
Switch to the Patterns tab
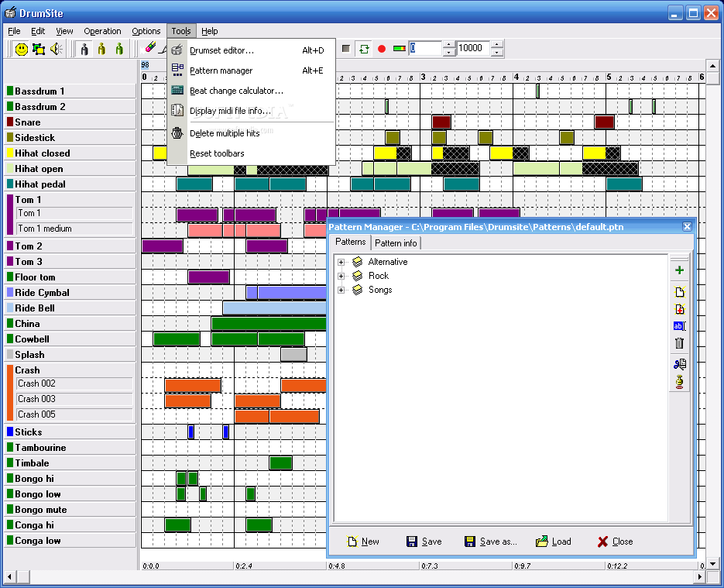click(351, 242)
